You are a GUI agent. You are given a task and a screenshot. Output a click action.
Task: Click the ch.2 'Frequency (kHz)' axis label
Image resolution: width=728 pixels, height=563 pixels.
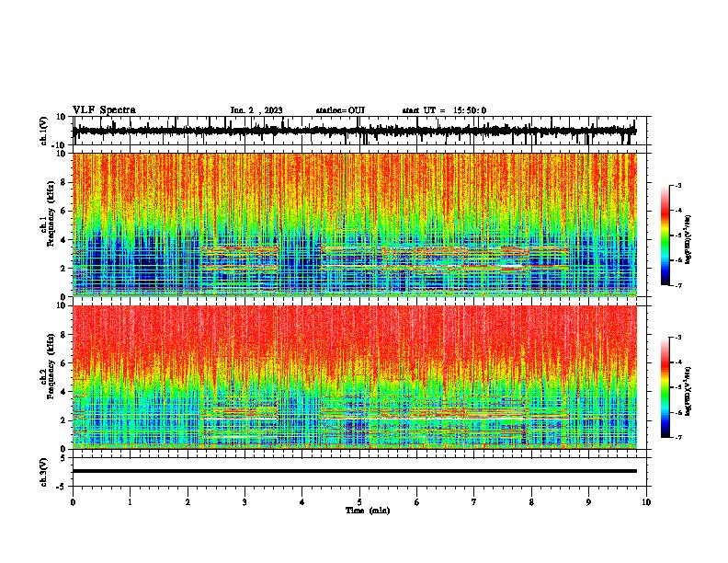pos(51,366)
